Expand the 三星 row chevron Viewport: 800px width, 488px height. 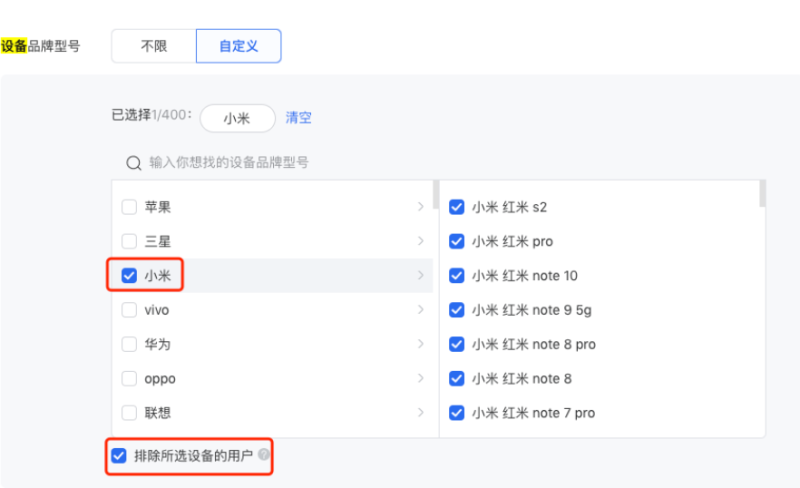coord(421,241)
